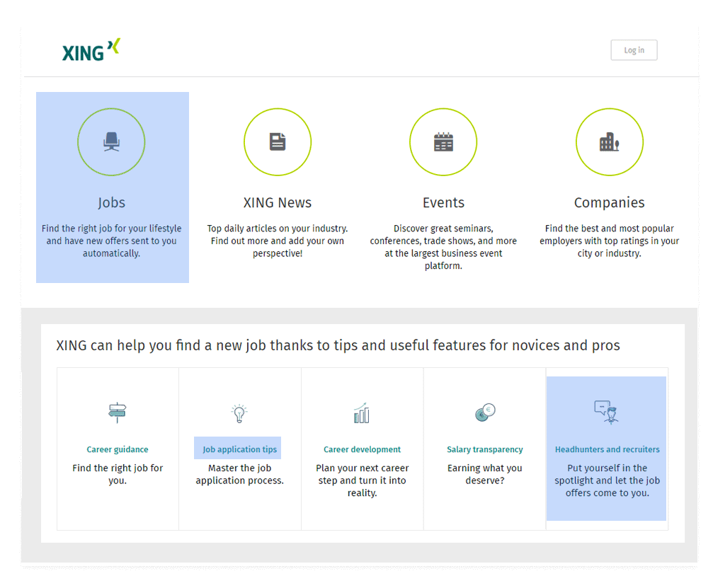Screen dimensions: 713x588
Task: Click the 'Find the right job for your lifestyle' text
Action: 111,241
